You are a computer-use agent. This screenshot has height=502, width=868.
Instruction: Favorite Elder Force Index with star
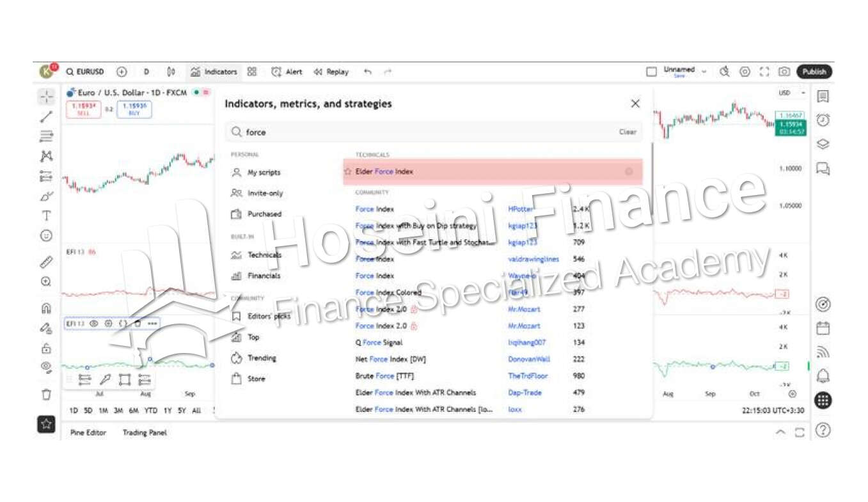click(x=348, y=171)
